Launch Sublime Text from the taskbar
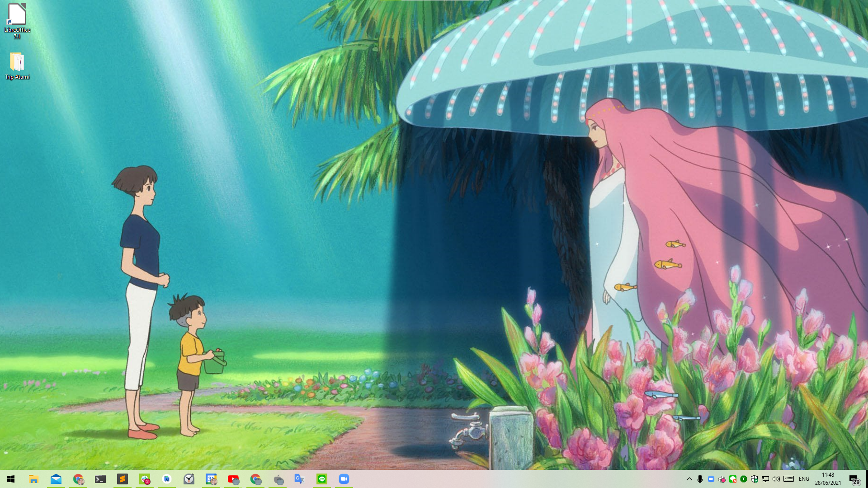The height and width of the screenshot is (488, 868). coord(123,479)
